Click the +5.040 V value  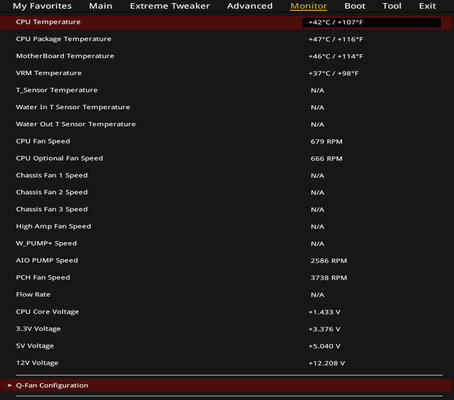click(324, 346)
